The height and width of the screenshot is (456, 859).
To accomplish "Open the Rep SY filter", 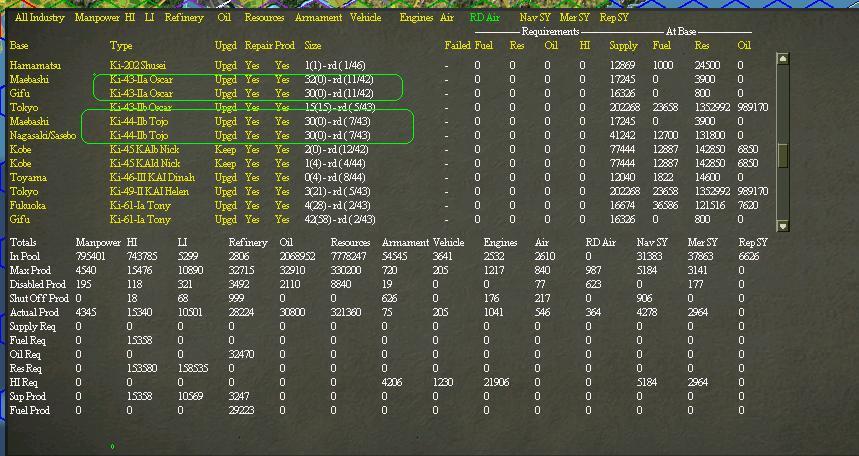I will coord(614,18).
